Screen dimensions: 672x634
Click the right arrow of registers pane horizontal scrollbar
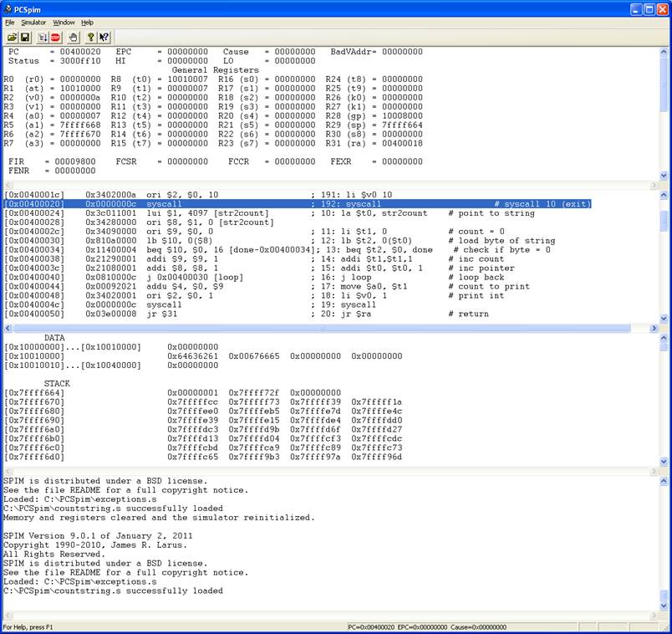click(x=654, y=186)
